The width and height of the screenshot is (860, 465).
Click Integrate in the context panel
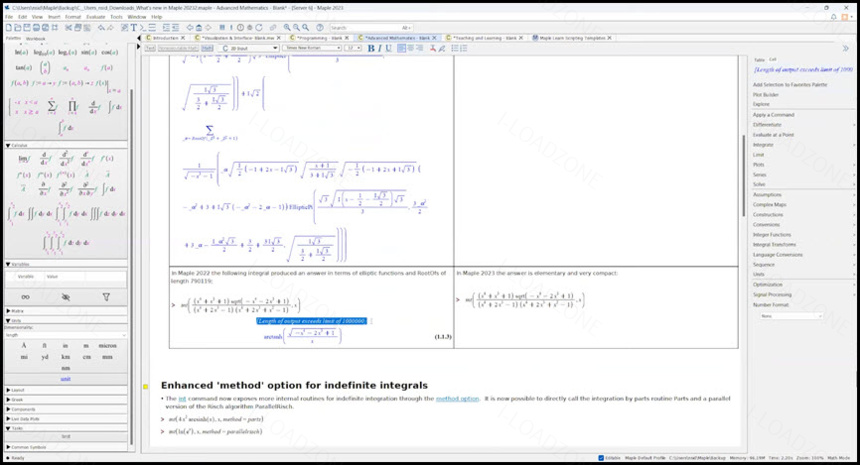click(x=763, y=145)
